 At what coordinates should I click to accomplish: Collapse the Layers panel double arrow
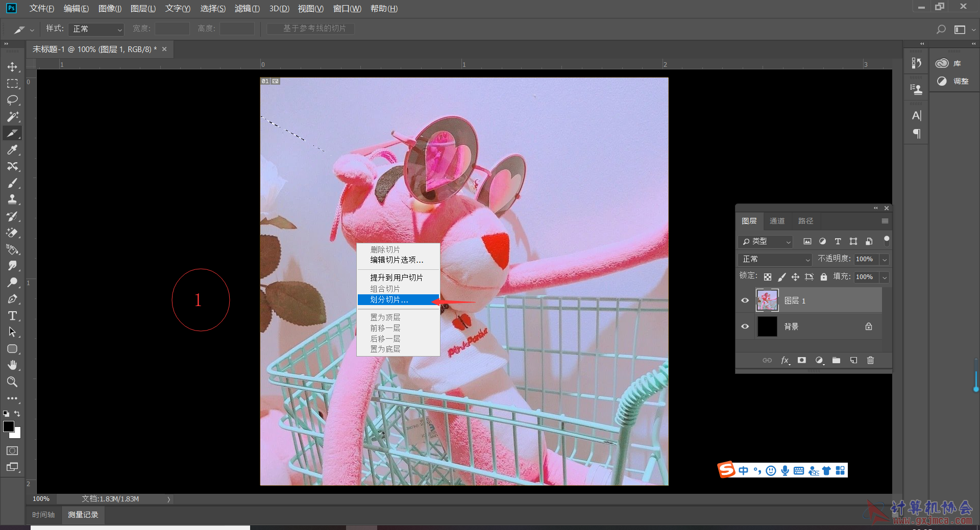tap(876, 208)
